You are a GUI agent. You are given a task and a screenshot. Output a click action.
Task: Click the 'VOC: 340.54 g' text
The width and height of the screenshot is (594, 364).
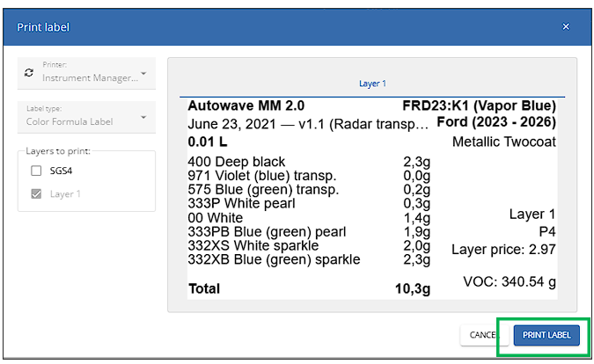tap(510, 282)
